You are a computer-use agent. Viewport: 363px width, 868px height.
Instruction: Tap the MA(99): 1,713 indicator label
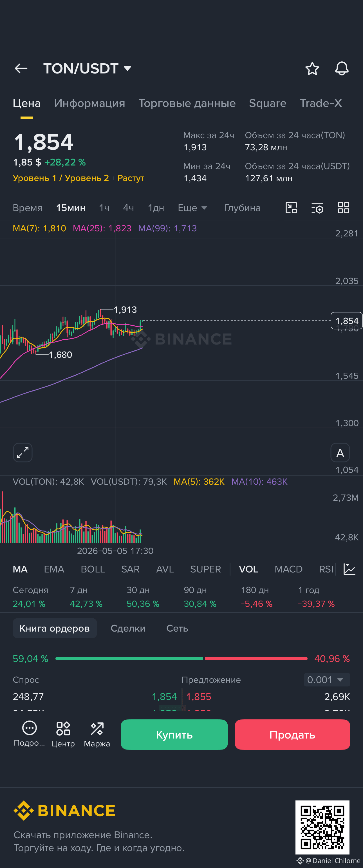(x=167, y=228)
